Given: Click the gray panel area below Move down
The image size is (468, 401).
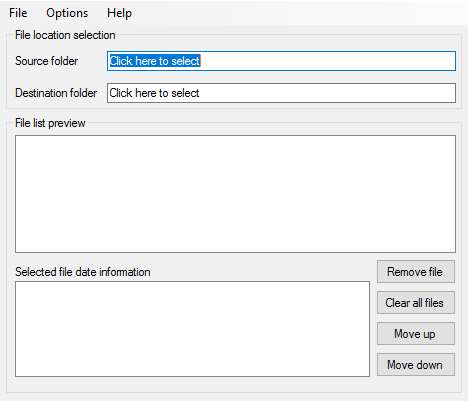Looking at the screenshot, I should click(x=416, y=384).
